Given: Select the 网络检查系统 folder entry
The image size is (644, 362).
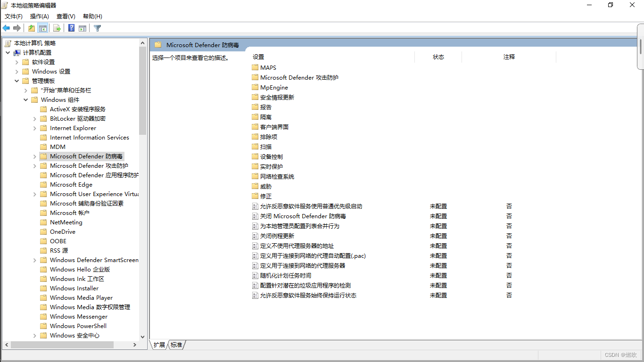Looking at the screenshot, I should point(277,176).
